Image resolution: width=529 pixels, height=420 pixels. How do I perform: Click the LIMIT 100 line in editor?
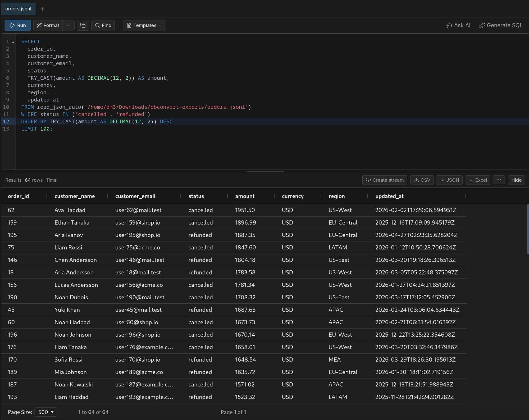click(37, 129)
